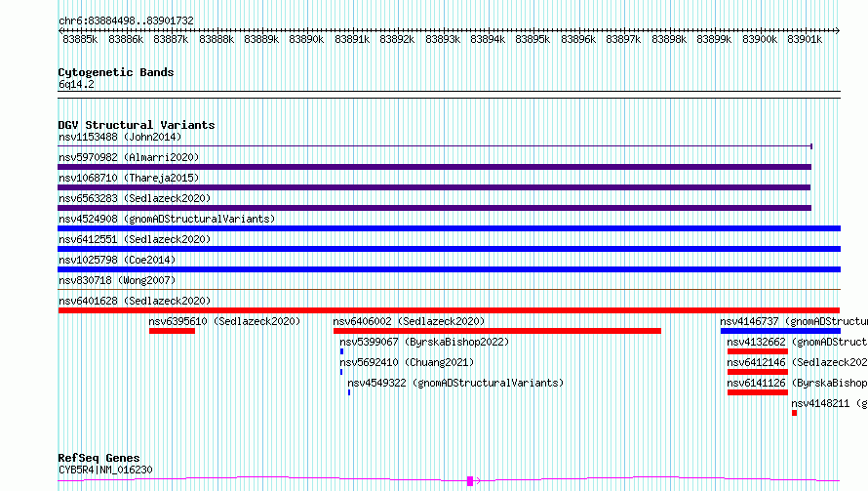Click the nsv6406002 (Sedlazeck2020) label
The width and height of the screenshot is (868, 491).
click(409, 321)
